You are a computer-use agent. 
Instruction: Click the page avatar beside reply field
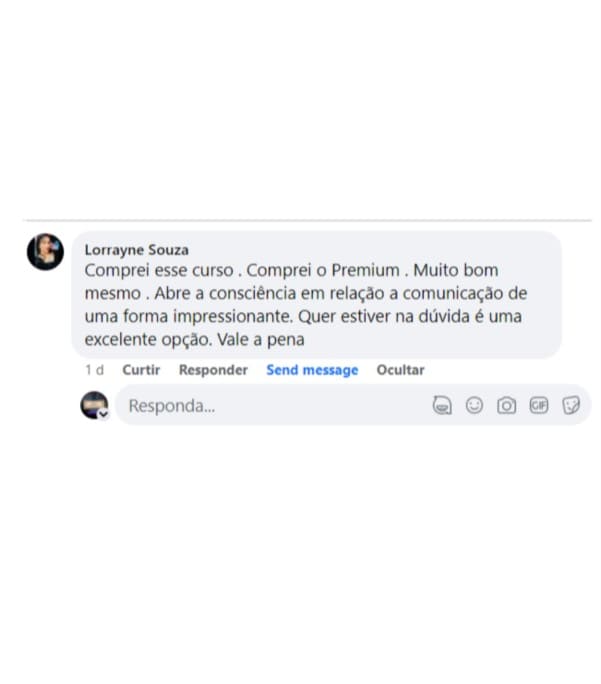[x=94, y=405]
